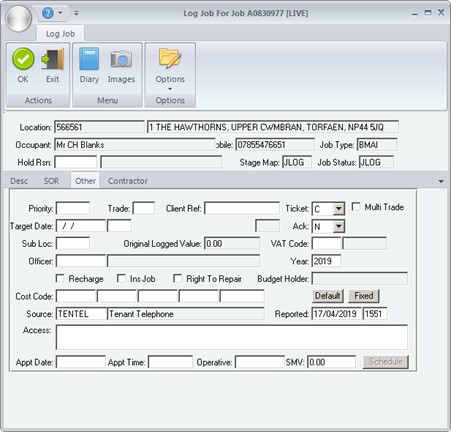Click the round application orb button

click(19, 18)
